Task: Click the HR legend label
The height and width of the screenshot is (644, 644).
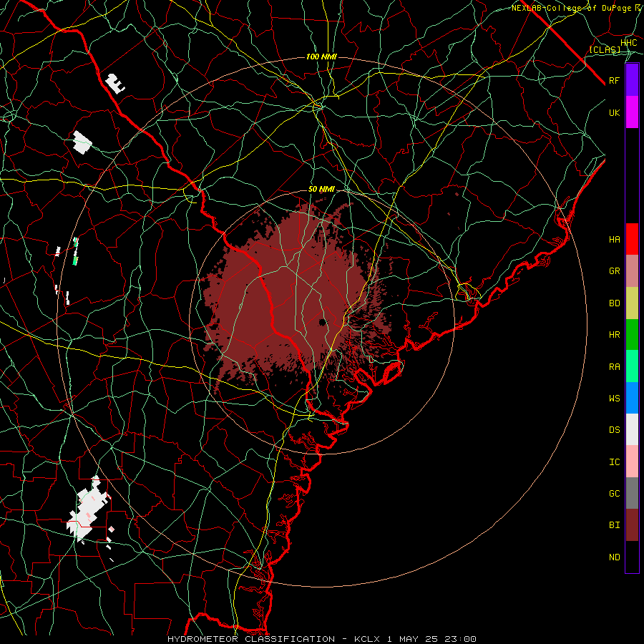Action: pos(614,335)
